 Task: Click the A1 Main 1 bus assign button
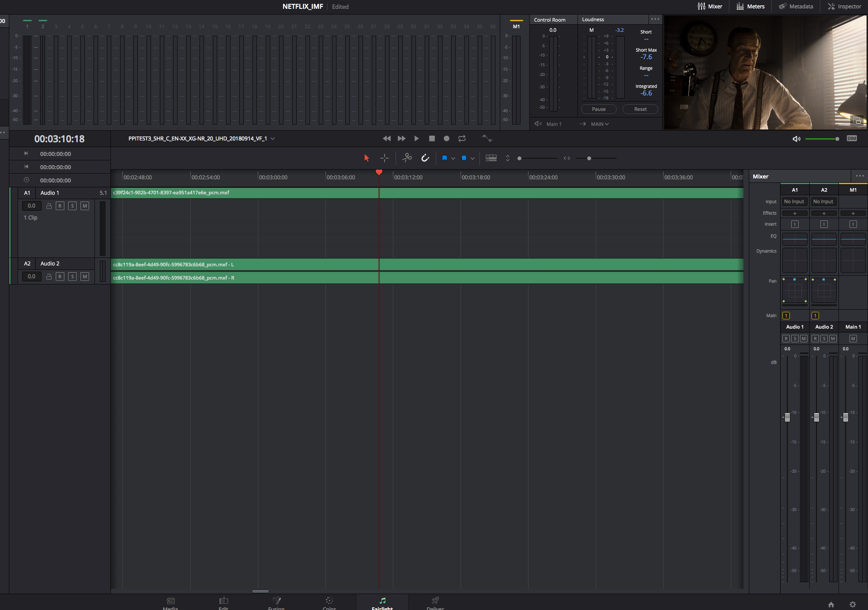click(x=786, y=315)
